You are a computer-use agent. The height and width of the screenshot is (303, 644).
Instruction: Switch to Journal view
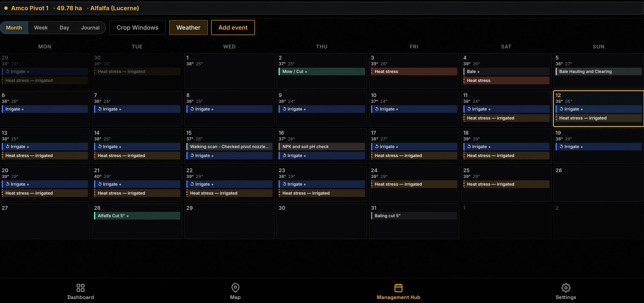click(90, 28)
